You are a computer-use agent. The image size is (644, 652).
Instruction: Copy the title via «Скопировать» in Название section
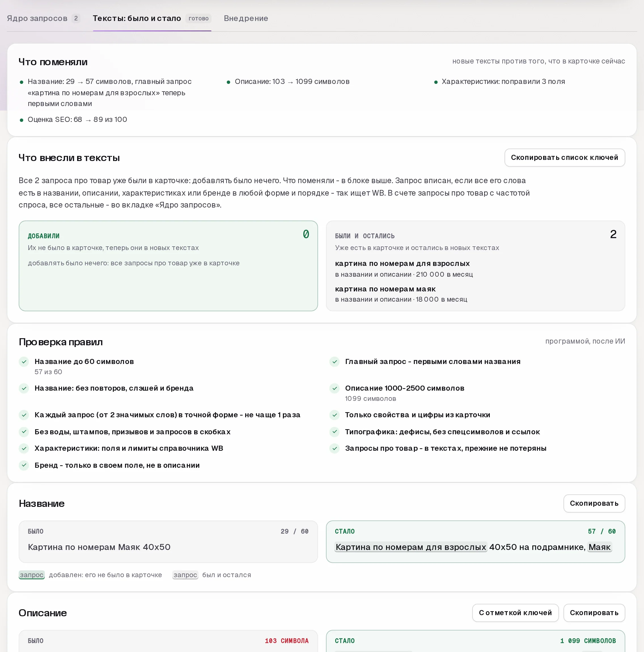tap(594, 503)
